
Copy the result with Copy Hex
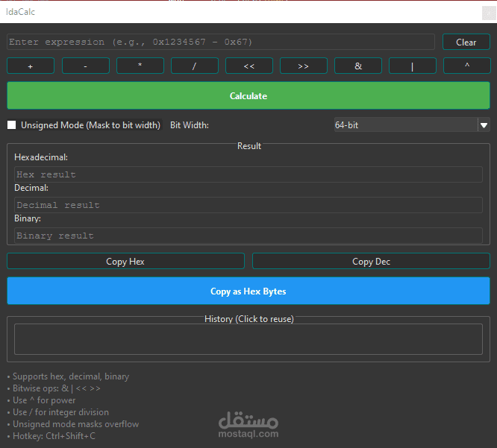click(x=125, y=261)
